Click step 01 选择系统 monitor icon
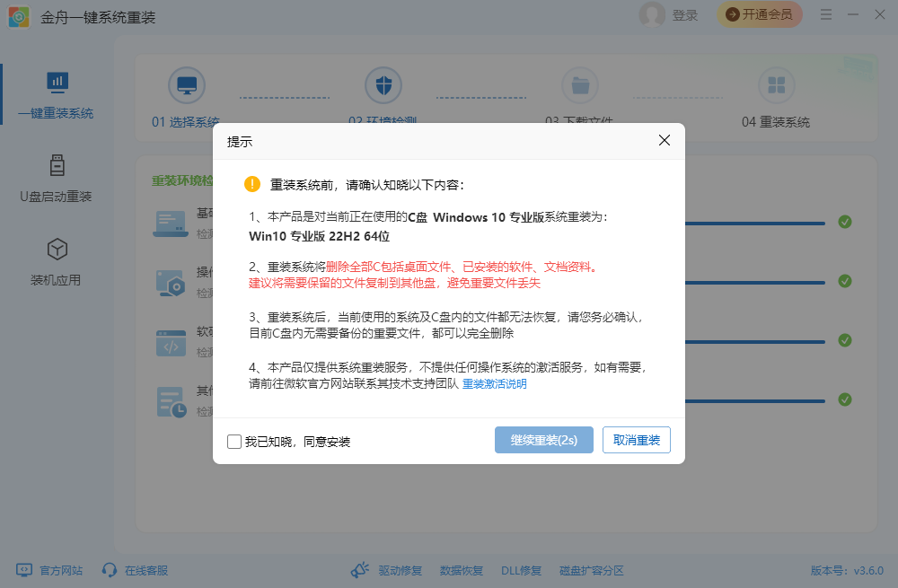Screen dimensions: 898x588 point(187,85)
